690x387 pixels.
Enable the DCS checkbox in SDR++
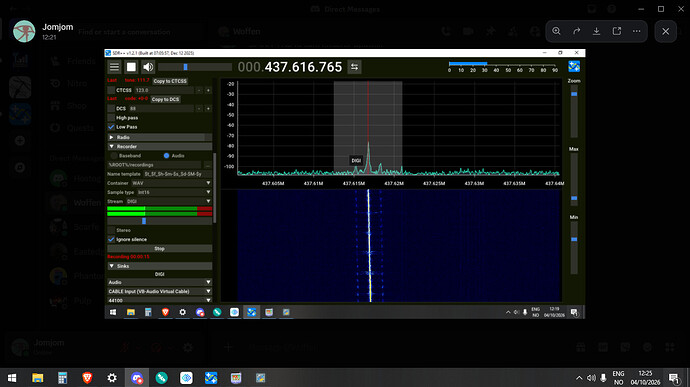coord(111,108)
